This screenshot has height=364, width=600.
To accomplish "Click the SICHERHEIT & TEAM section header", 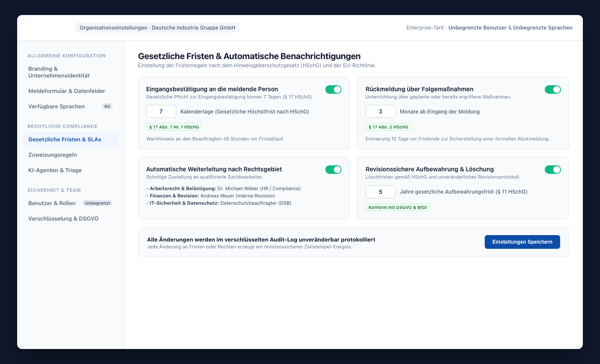I will [x=54, y=190].
